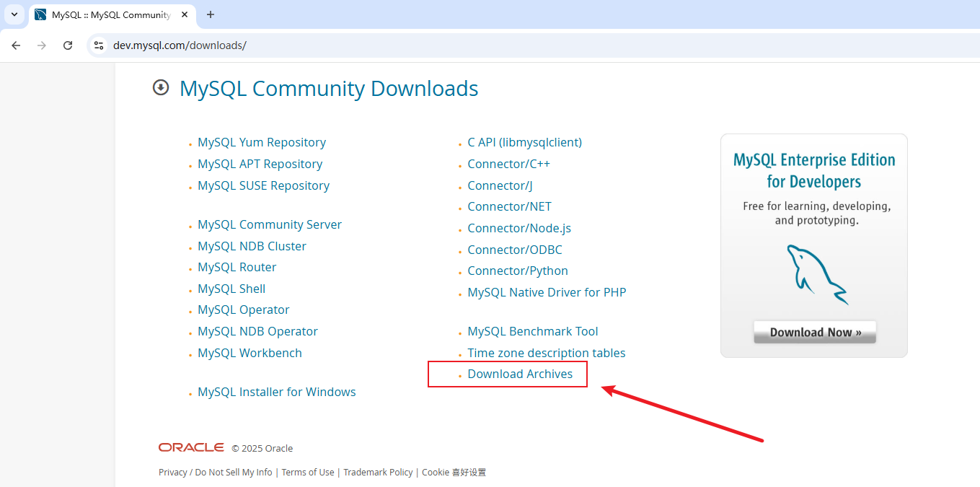Viewport: 980px width, 487px height.
Task: Open Connector/ODBC link
Action: pyautogui.click(x=515, y=250)
